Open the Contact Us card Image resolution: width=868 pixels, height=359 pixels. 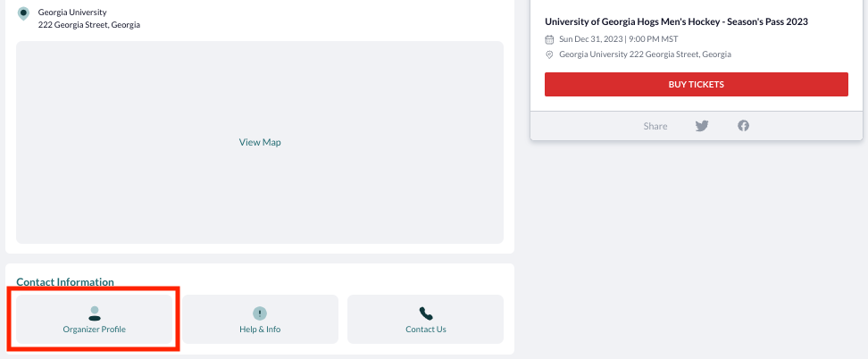pos(426,319)
